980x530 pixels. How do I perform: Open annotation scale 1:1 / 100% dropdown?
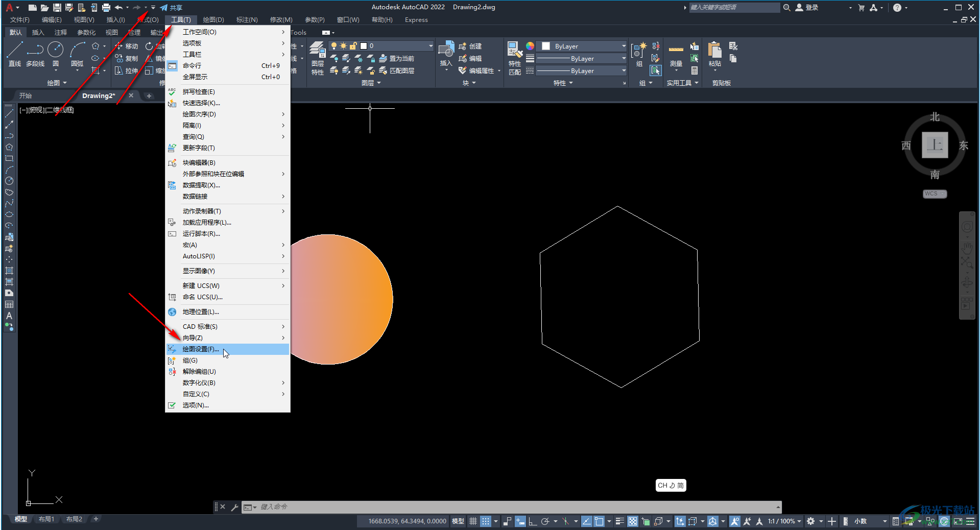tap(784, 521)
